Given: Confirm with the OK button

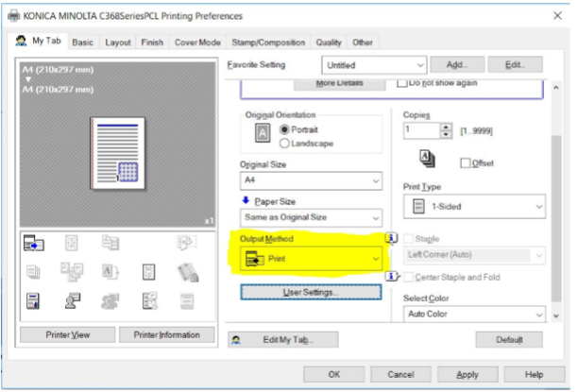Looking at the screenshot, I should pos(334,375).
